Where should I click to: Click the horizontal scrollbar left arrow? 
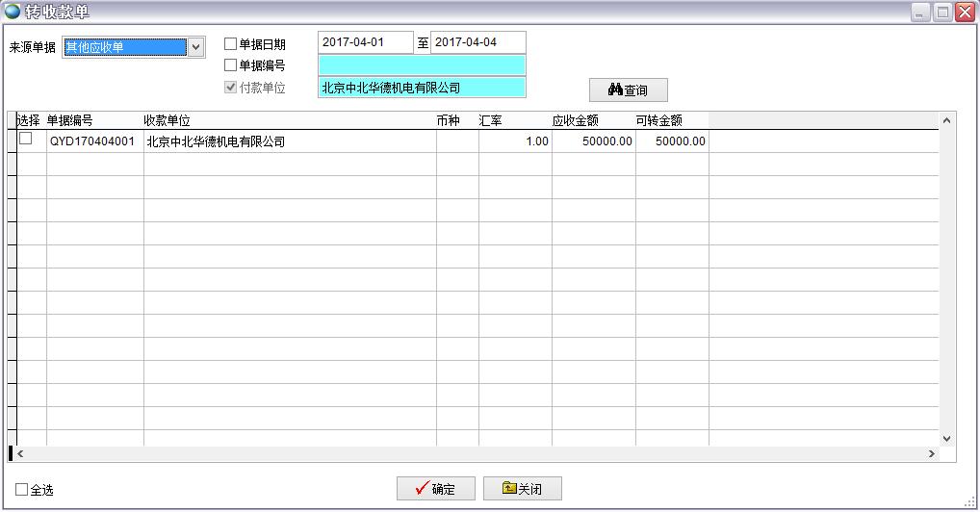coord(20,453)
